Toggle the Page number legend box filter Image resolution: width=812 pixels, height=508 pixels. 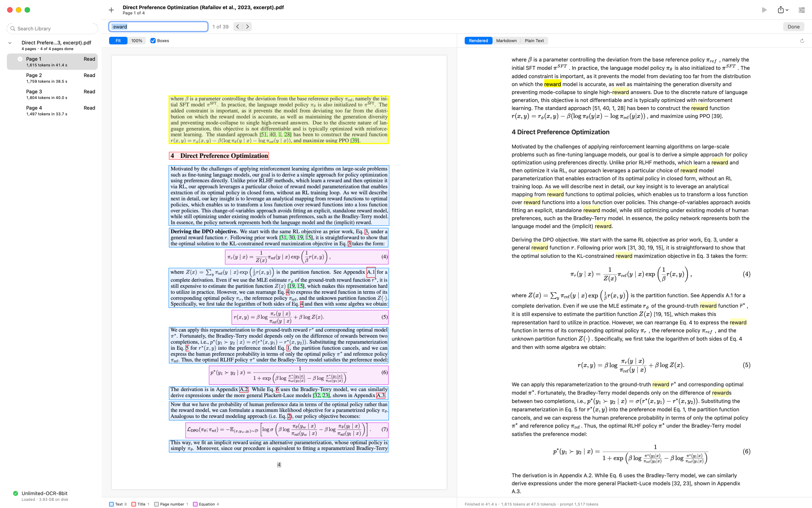(156, 504)
